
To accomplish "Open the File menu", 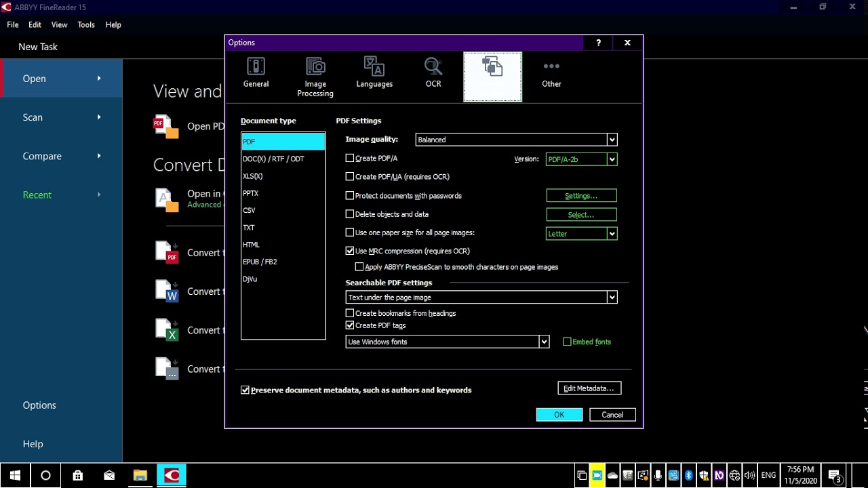I will coord(13,24).
